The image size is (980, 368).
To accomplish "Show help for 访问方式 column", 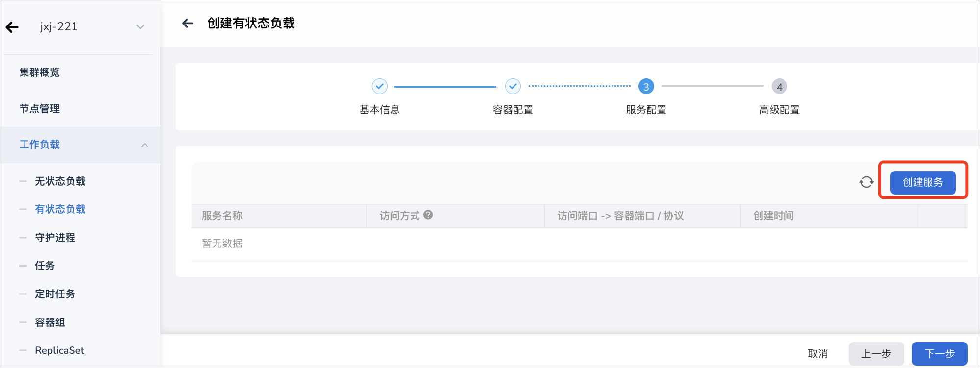I will pos(428,215).
